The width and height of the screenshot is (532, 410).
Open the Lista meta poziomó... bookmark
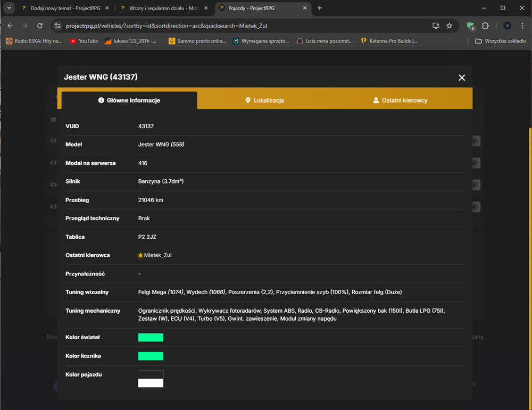click(x=325, y=41)
